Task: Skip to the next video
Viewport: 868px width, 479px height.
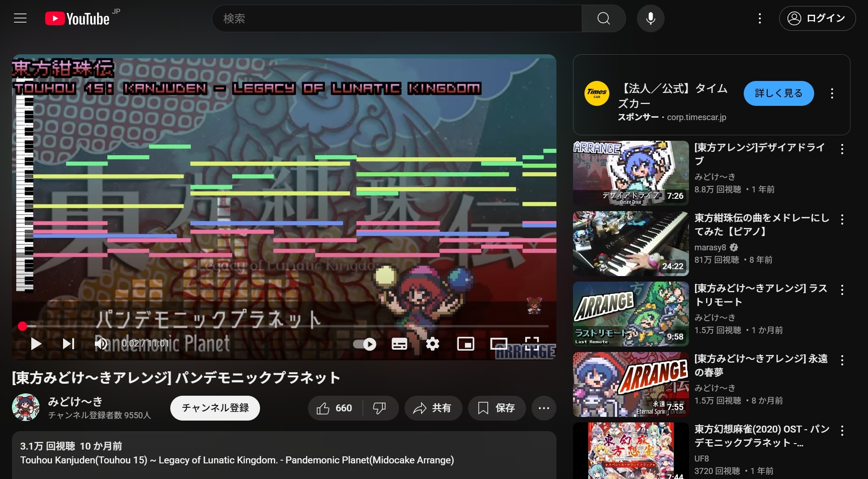Action: pyautogui.click(x=69, y=344)
